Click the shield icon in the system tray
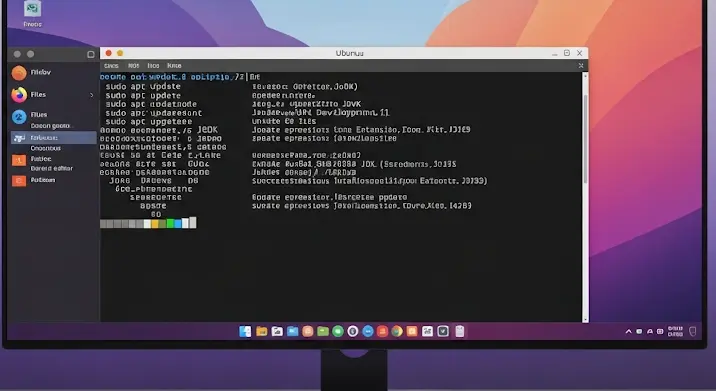Image resolution: width=716 pixels, height=391 pixels. 693,332
